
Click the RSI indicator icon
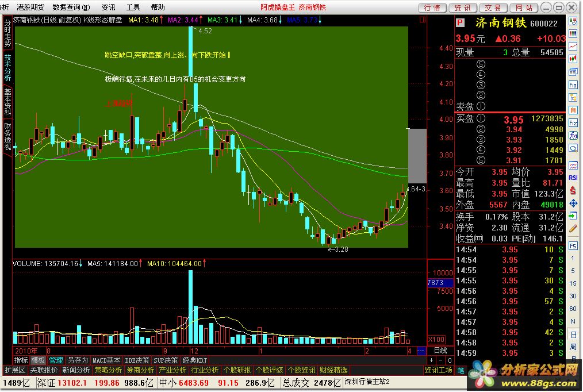coord(573,178)
